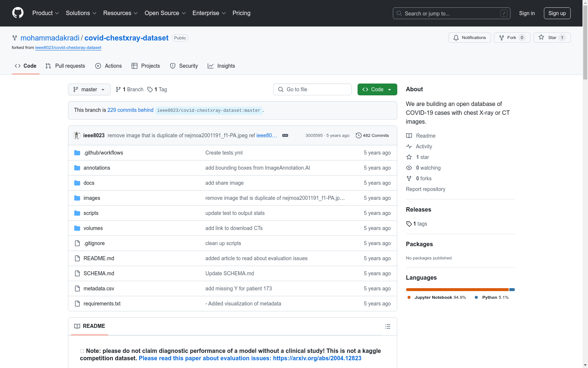The image size is (588, 368).
Task: Open the Product menu
Action: 46,13
